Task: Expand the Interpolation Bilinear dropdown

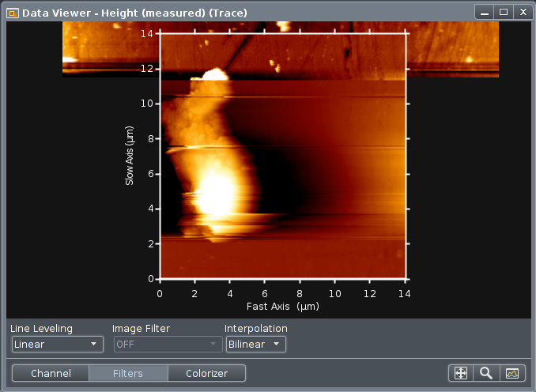Action: coord(255,345)
